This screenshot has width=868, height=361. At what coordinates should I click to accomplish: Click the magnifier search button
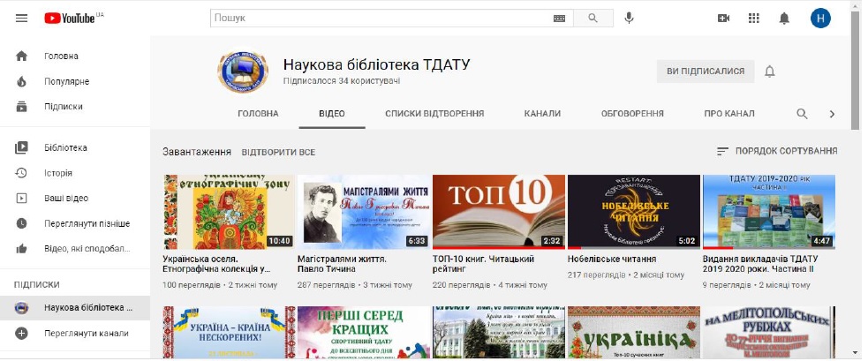tap(593, 19)
